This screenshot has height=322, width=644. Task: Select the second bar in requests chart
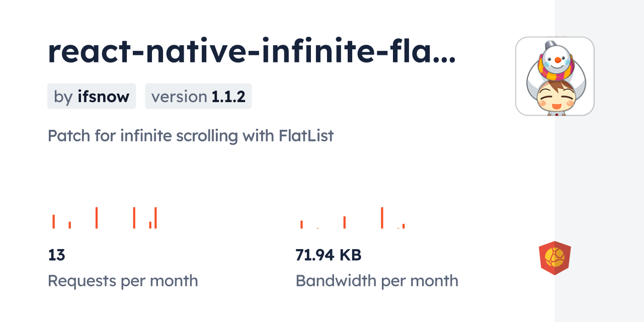coord(70,225)
